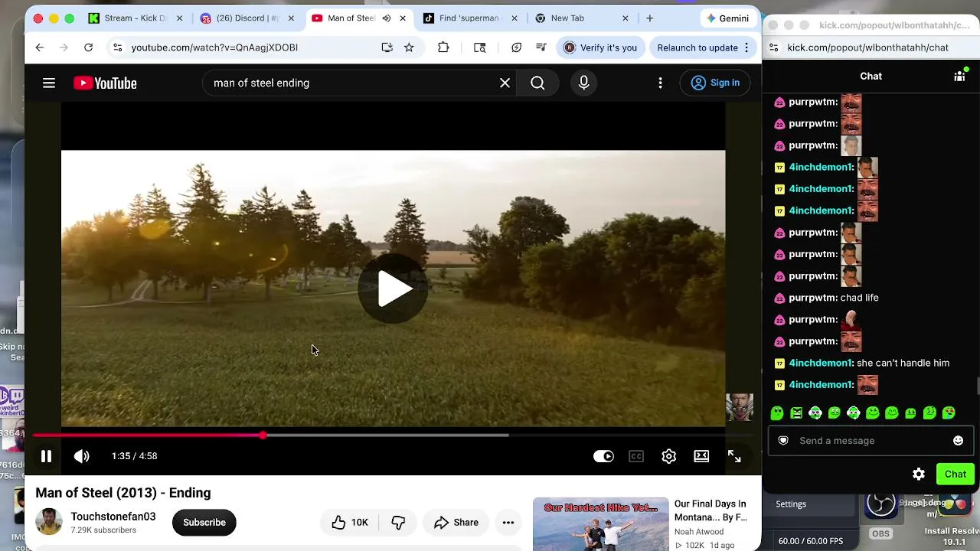The width and height of the screenshot is (980, 551).
Task: Close the Discord tab
Action: (291, 18)
